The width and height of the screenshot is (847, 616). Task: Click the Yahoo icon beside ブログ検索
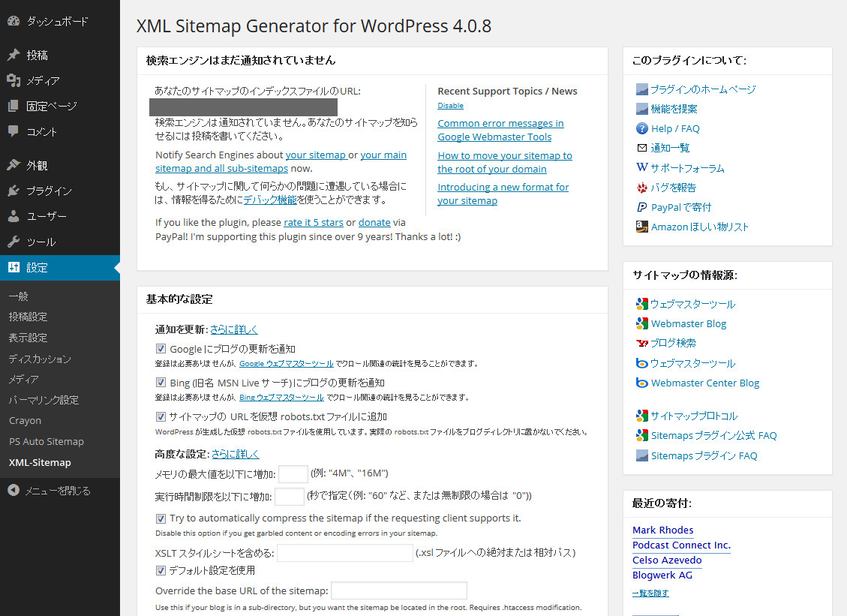(641, 343)
